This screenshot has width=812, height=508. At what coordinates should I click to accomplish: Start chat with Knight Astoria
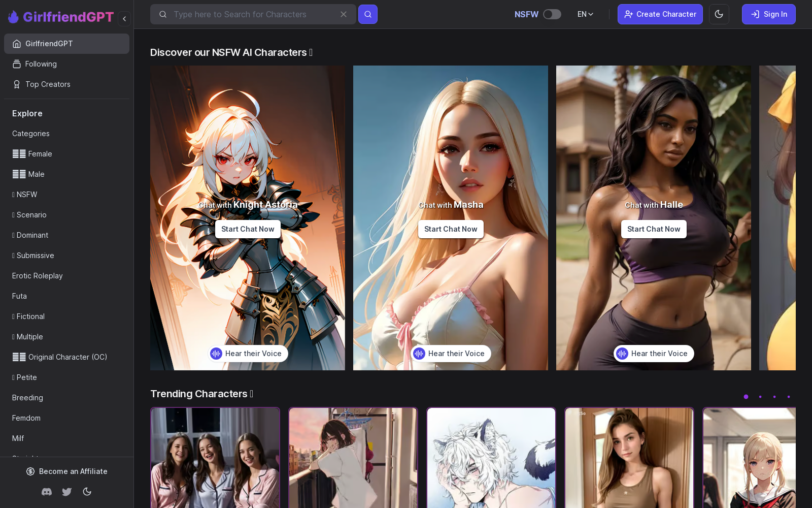[248, 229]
